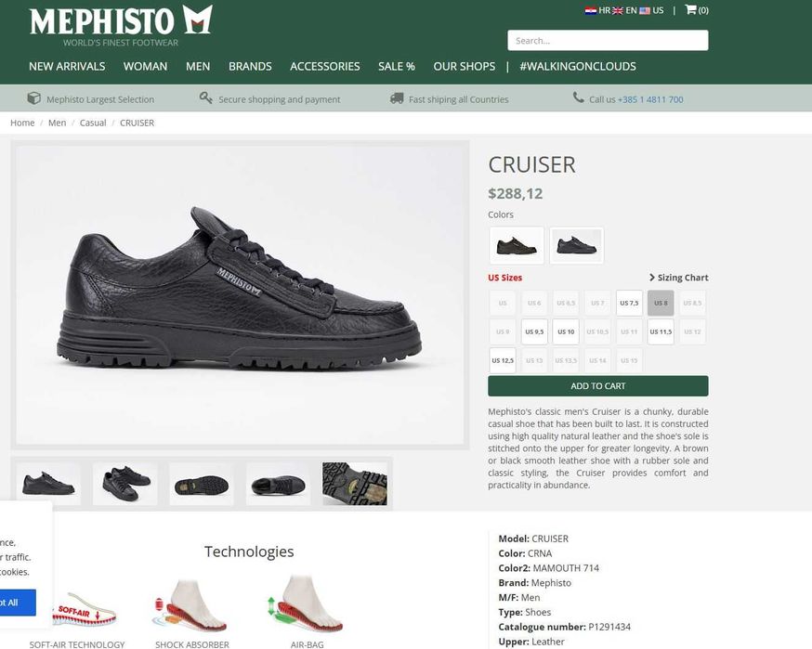This screenshot has height=649, width=812.
Task: Select the English EN flag
Action: (618, 10)
